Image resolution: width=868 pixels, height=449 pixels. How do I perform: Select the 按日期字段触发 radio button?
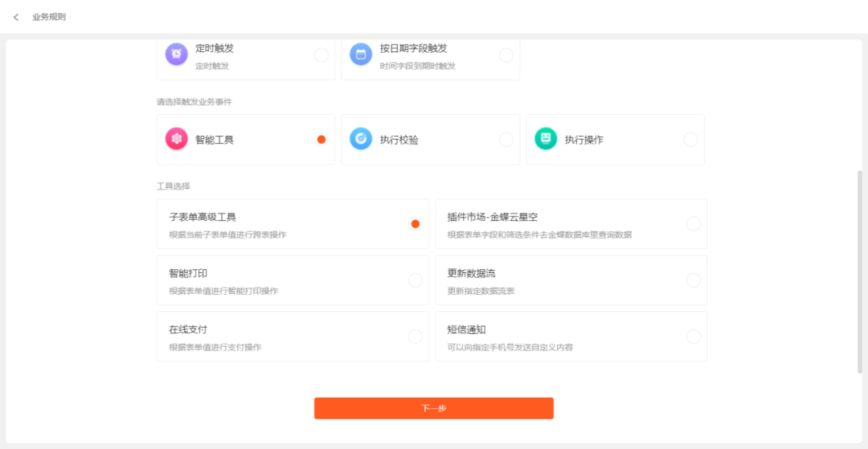pos(506,55)
